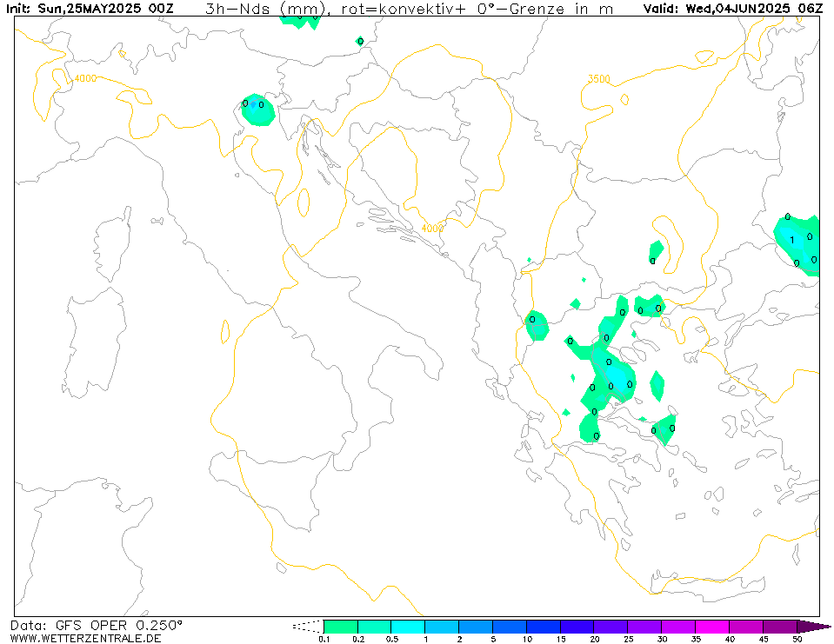834x644 pixels.
Task: Click the 'Data: GFS OPER 0.250°' footer text
Action: click(x=97, y=626)
